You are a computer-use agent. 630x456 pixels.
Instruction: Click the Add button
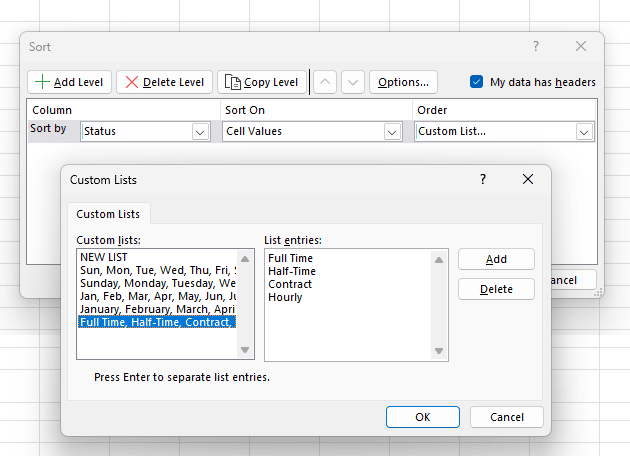tap(496, 259)
